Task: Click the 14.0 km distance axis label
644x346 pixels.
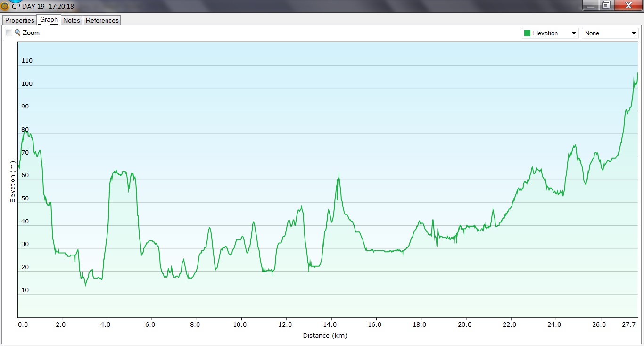Action: (331, 324)
